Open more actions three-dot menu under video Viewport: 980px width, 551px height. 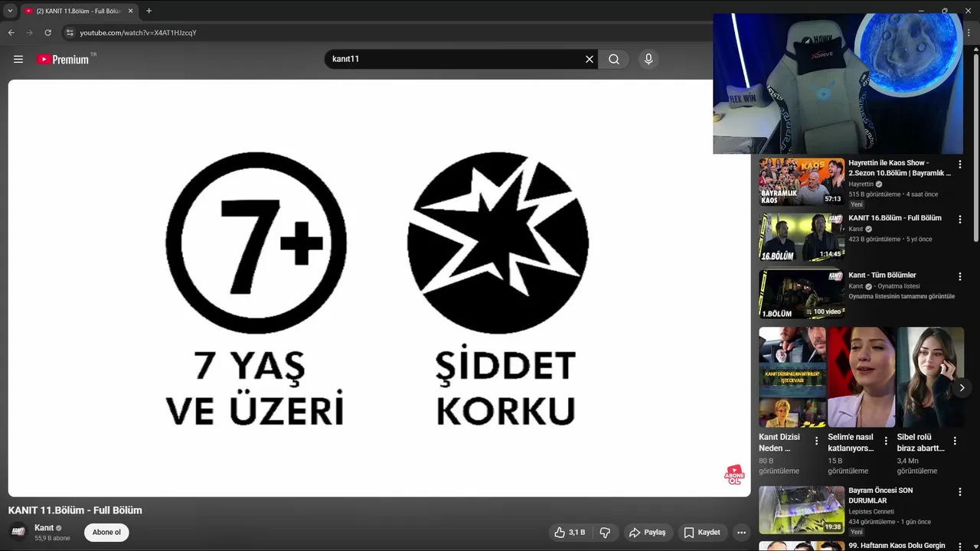tap(741, 533)
